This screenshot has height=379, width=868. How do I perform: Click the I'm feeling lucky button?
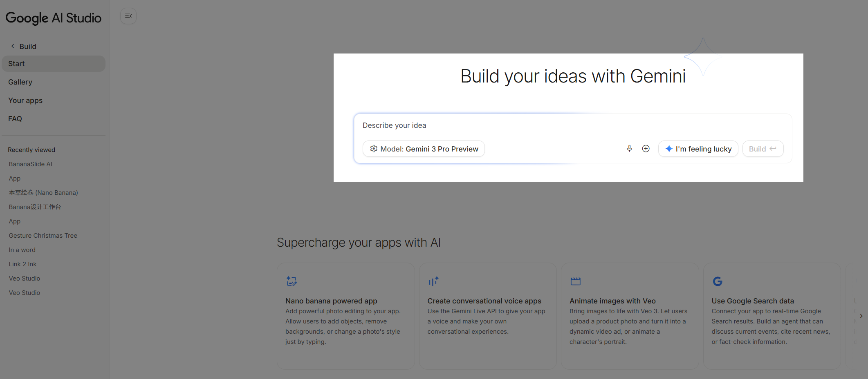(x=698, y=149)
